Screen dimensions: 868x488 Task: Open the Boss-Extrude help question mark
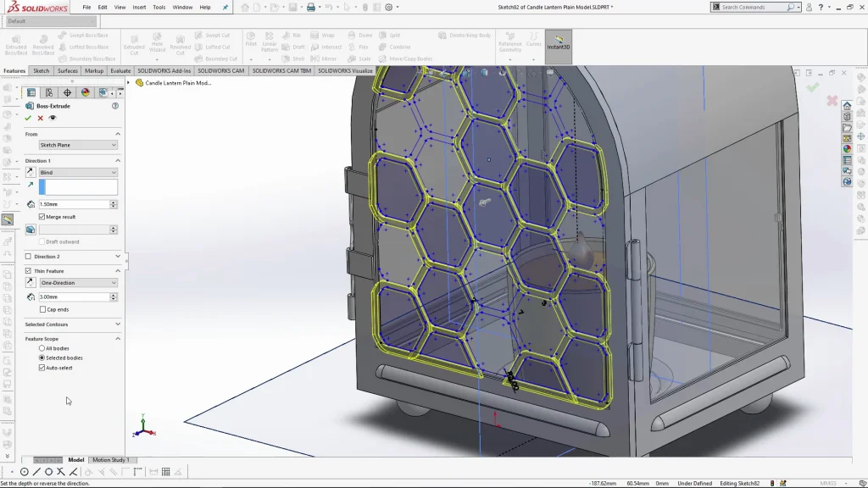click(x=115, y=106)
